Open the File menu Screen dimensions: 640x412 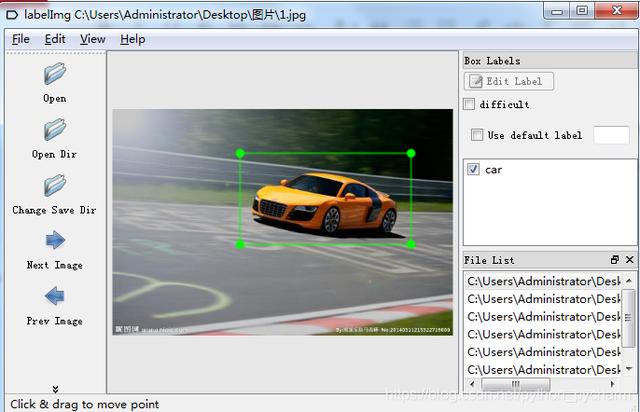21,39
